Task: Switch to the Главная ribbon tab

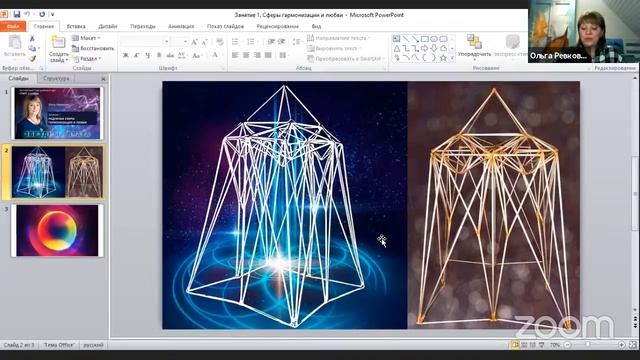Action: [x=44, y=26]
